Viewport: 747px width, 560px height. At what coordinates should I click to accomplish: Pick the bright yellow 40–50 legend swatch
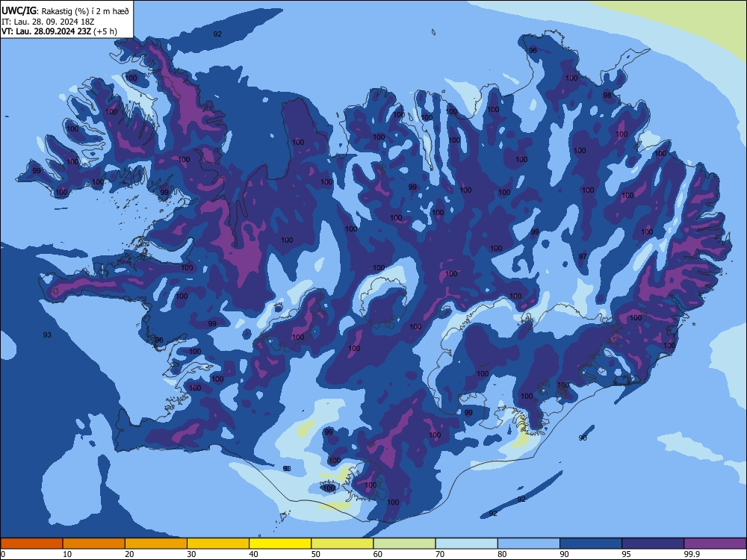click(280, 544)
